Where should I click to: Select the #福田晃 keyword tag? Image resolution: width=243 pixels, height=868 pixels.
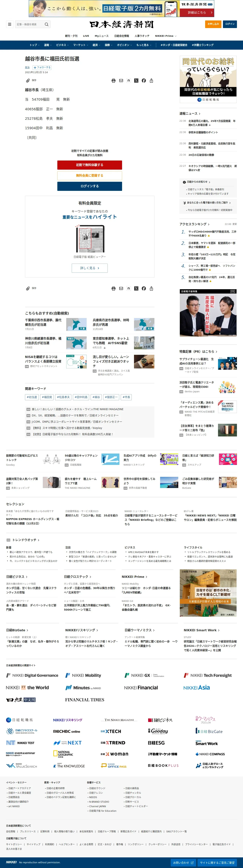coord(47,397)
